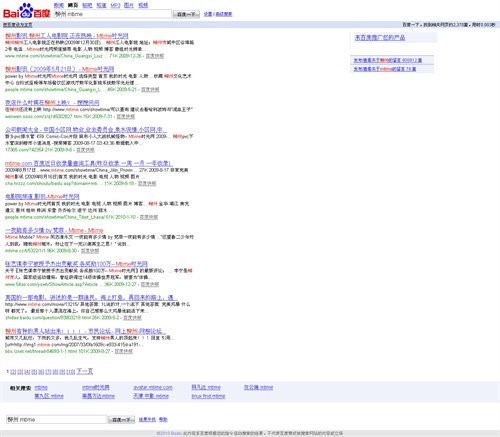Open the sidebar link about mtime below the promotion box
Image resolution: width=500 pixels, height=437 pixels.
(385, 69)
